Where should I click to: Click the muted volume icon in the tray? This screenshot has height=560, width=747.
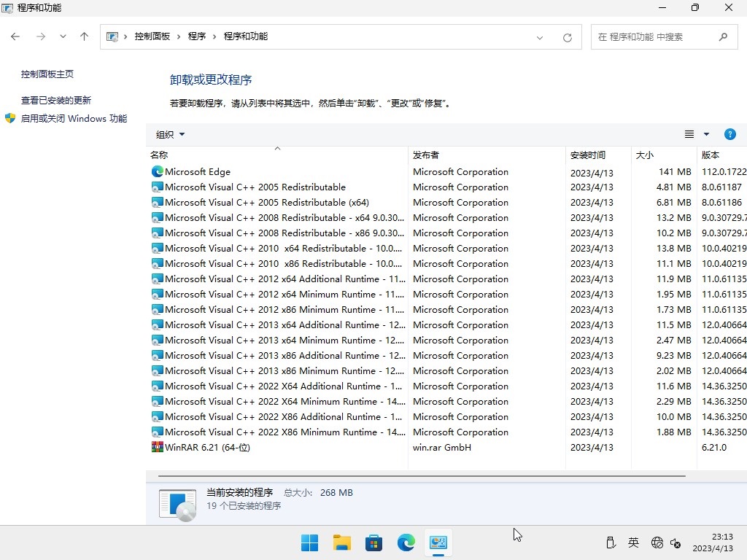(x=674, y=542)
